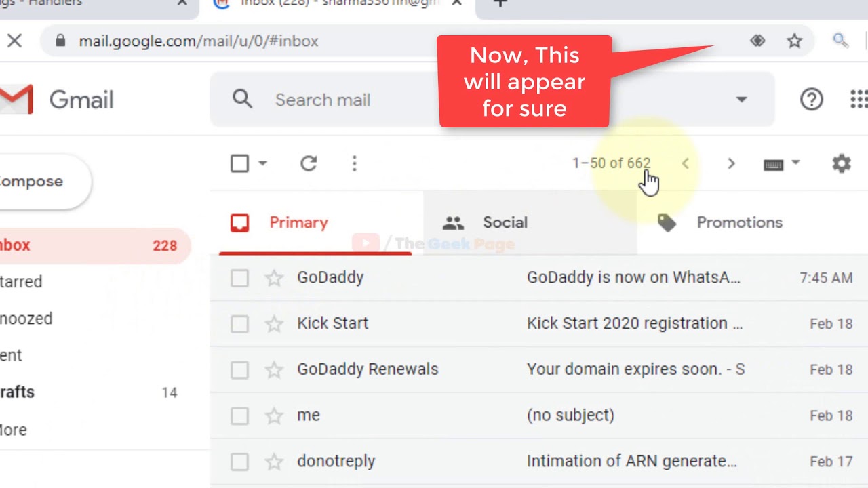Click the refresh mail icon

point(309,163)
